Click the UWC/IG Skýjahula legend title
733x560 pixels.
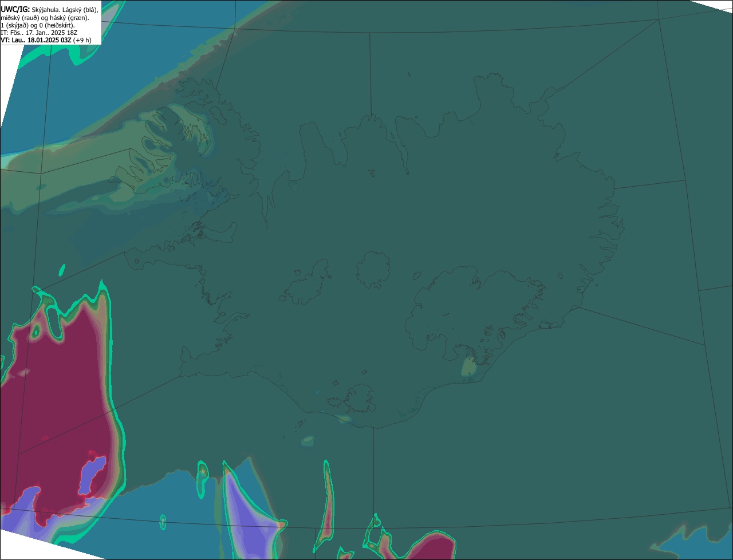click(x=50, y=10)
